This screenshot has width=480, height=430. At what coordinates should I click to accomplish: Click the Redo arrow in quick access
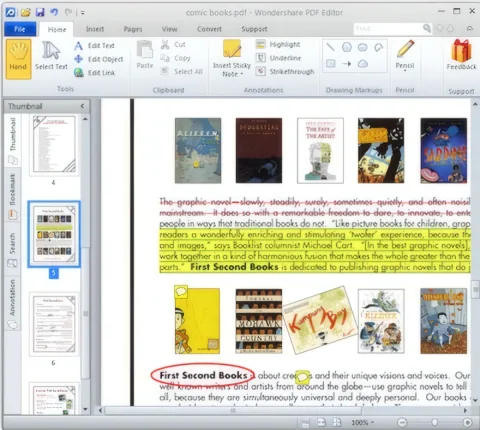point(68,13)
